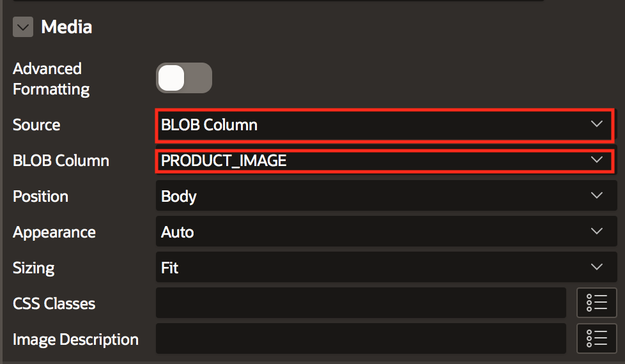Screen dimensions: 625x364
Task: Click the CSS Classes property label
Action: pos(54,303)
